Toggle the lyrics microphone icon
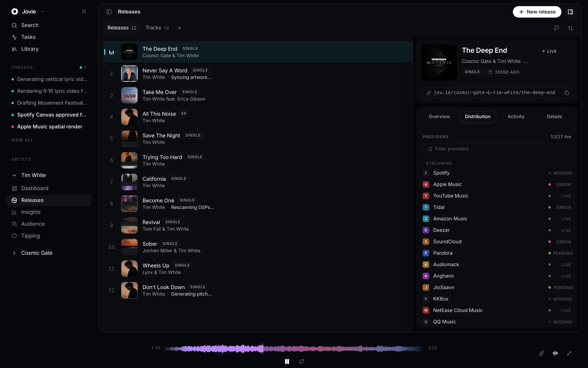The width and height of the screenshot is (588, 368). pos(542,353)
